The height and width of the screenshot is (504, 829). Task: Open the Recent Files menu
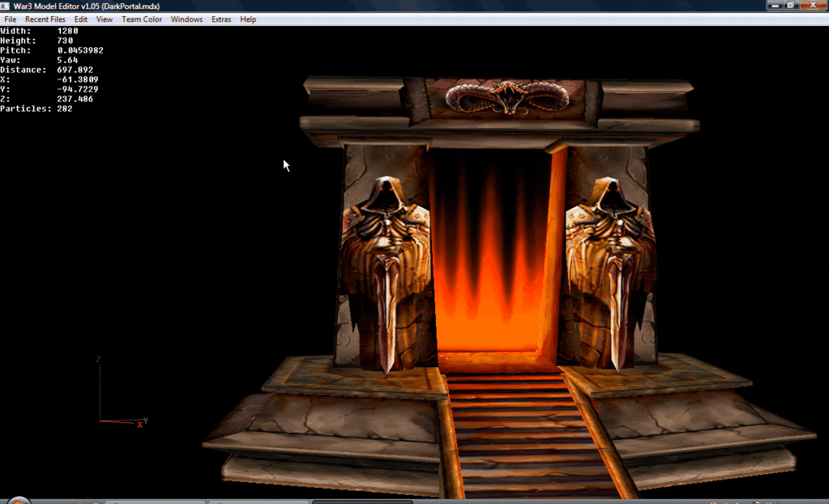point(45,19)
